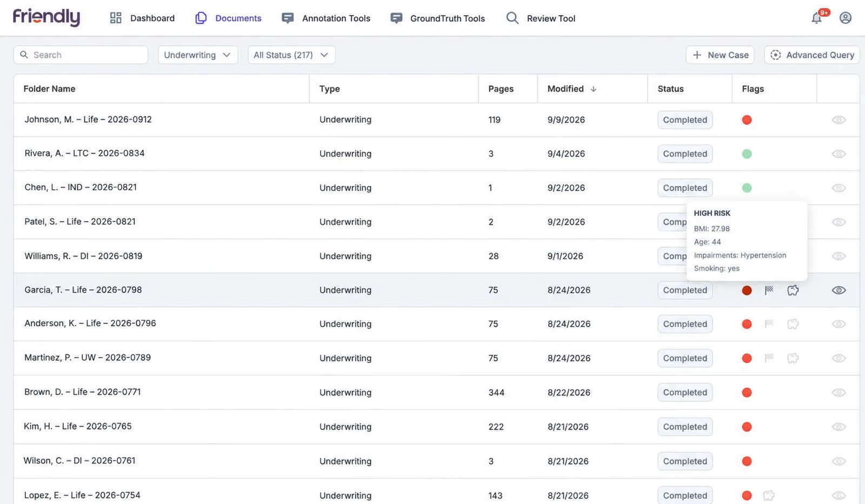Image resolution: width=865 pixels, height=504 pixels.
Task: Go to the Dashboard tab
Action: tap(142, 18)
